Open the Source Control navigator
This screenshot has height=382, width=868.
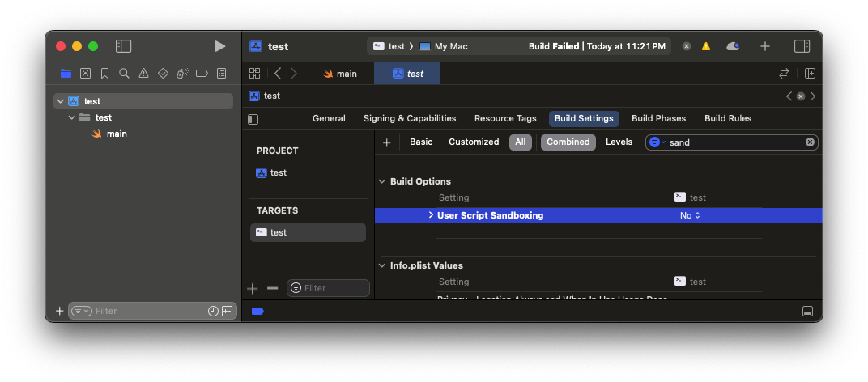(85, 73)
